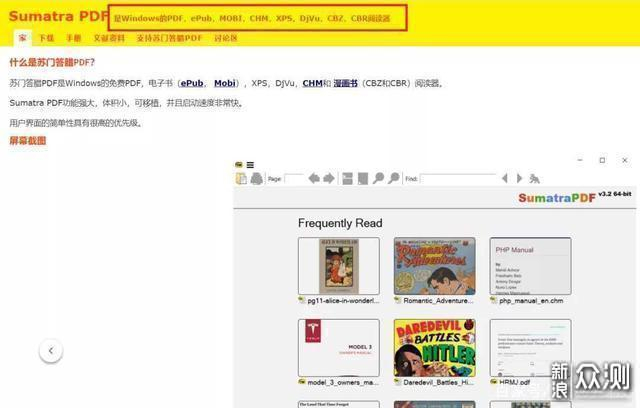This screenshot has width=640, height=408.
Task: Follow the Mobi link
Action: pos(225,83)
